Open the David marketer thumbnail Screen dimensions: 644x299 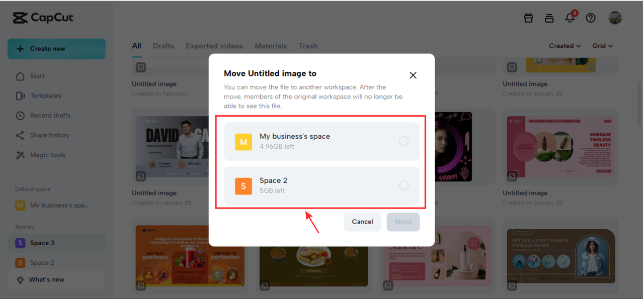coord(171,147)
